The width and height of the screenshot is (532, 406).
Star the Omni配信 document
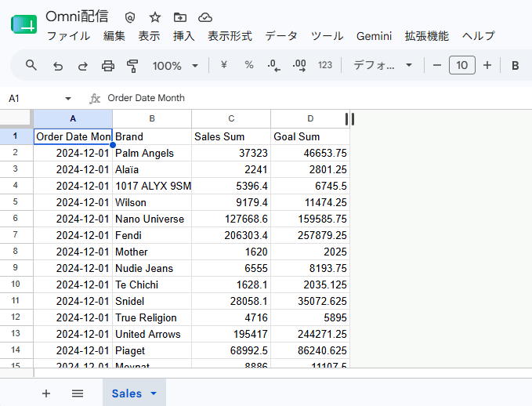tap(155, 17)
